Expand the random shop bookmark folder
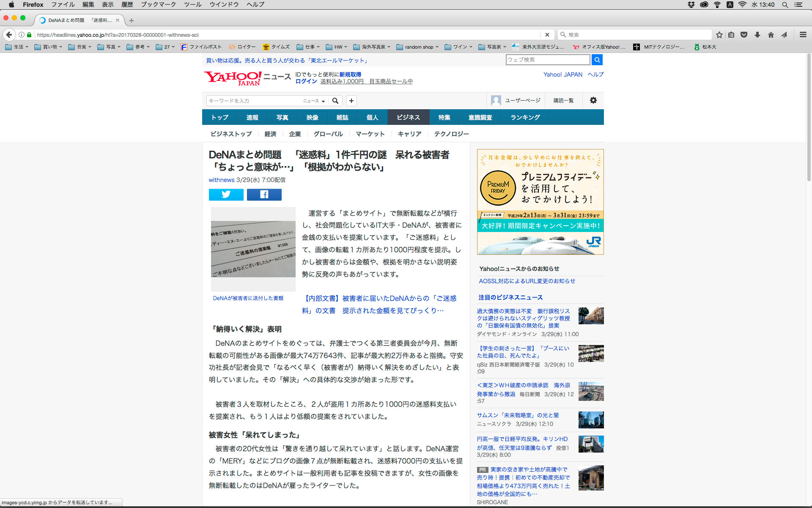 (x=417, y=47)
